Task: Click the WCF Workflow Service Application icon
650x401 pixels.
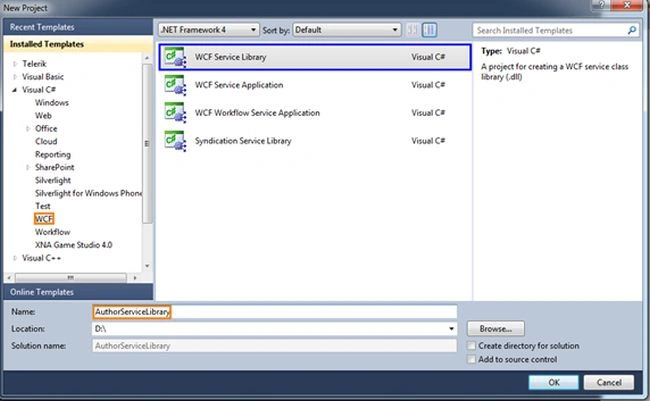Action: coord(175,113)
